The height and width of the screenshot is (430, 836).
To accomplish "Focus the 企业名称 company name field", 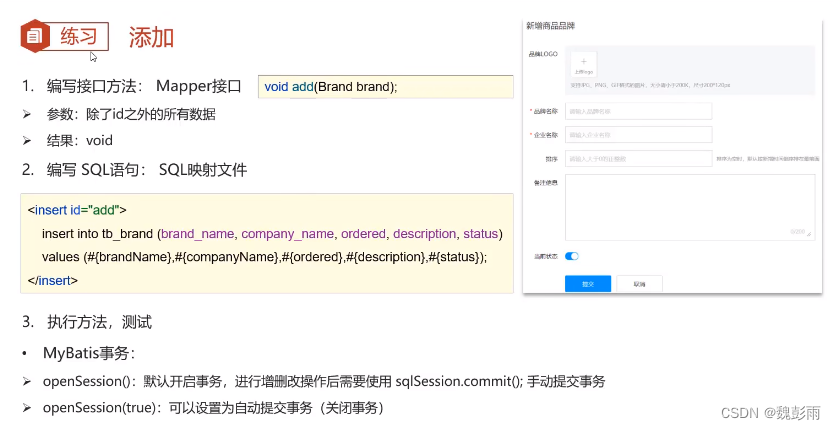I will (638, 135).
